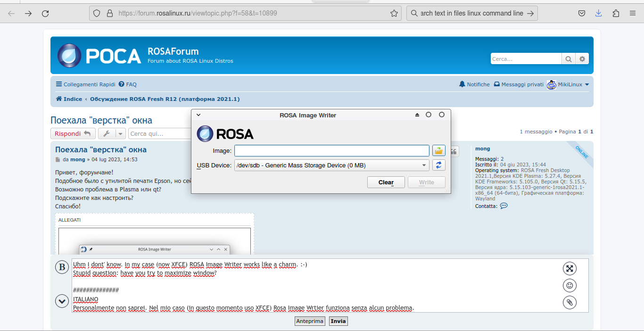644x331 pixels.
Task: Switch to the full editor with arrows icon
Action: pos(570,268)
